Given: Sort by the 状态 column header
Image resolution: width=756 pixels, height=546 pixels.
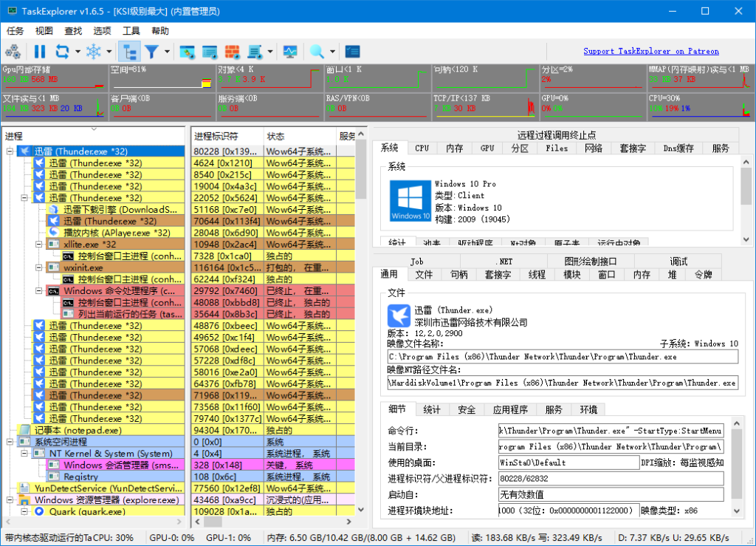Looking at the screenshot, I should coord(300,137).
